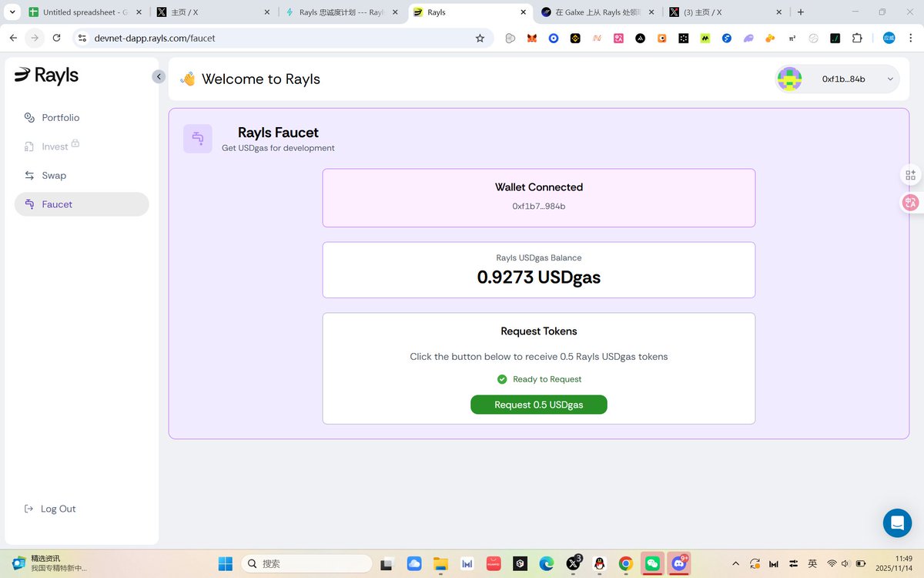This screenshot has height=578, width=924.
Task: Open the blue circle extension icon
Action: click(x=553, y=38)
